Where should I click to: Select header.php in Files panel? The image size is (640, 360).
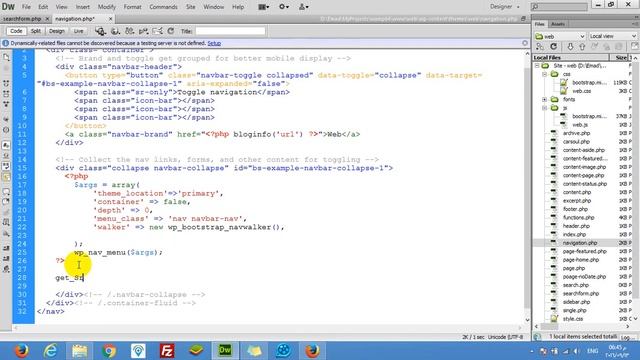576,226
